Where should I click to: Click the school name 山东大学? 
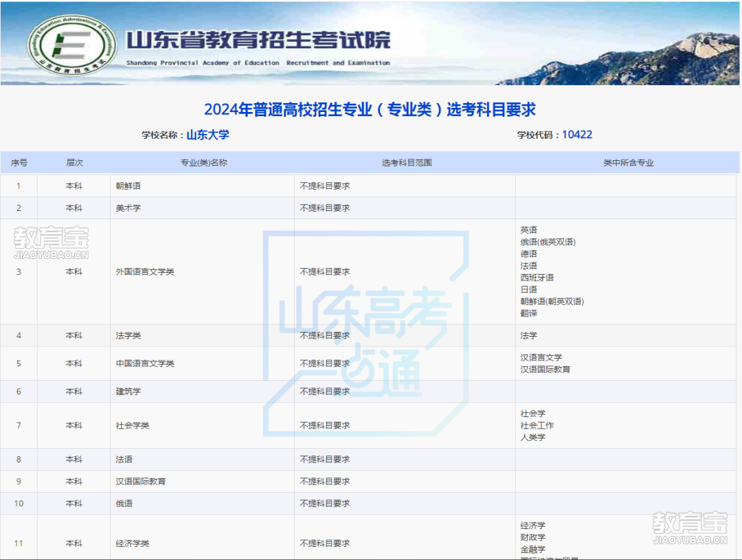click(x=207, y=135)
